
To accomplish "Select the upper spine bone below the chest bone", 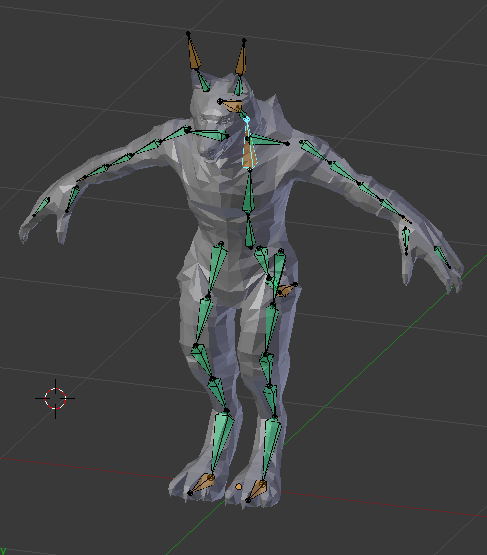I will pyautogui.click(x=248, y=193).
